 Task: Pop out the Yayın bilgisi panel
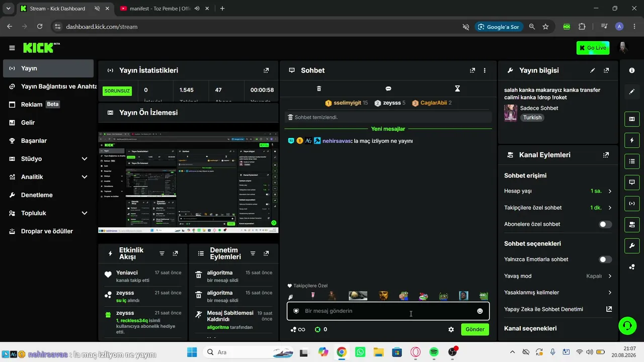click(606, 70)
